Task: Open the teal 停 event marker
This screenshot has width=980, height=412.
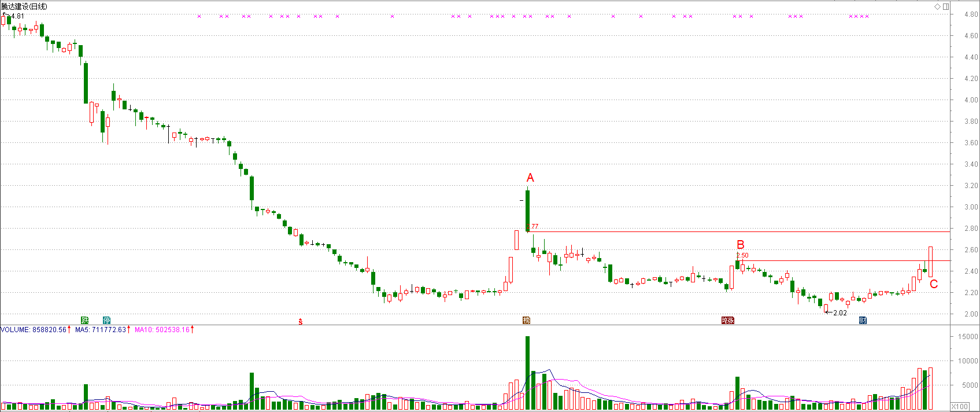Action: click(106, 321)
